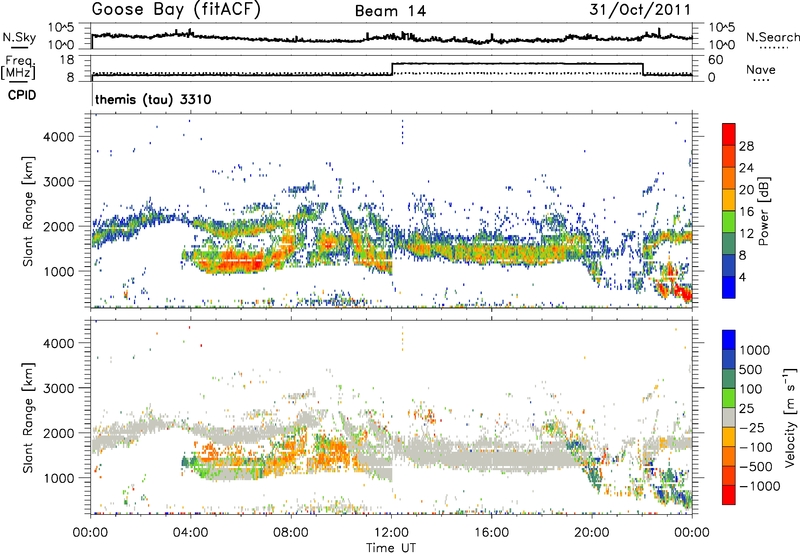Click the '10^5' tick at right of noise panel
Image resolution: width=800 pixels, height=554 pixels.
pos(721,28)
